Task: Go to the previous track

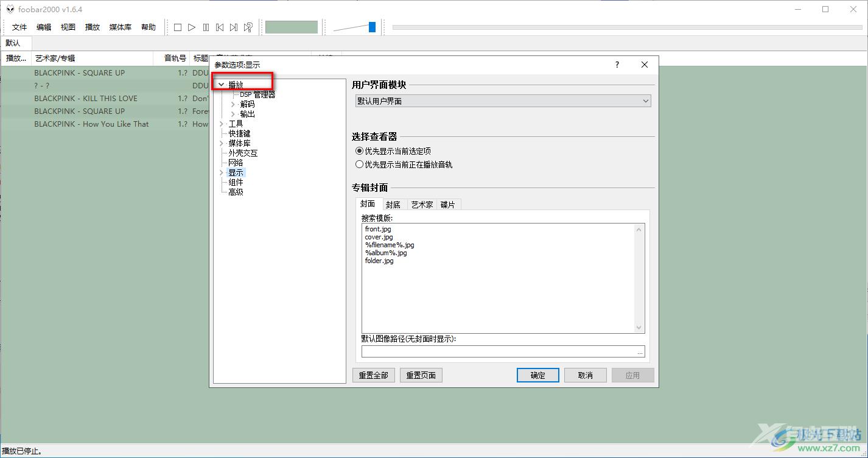Action: pos(220,27)
